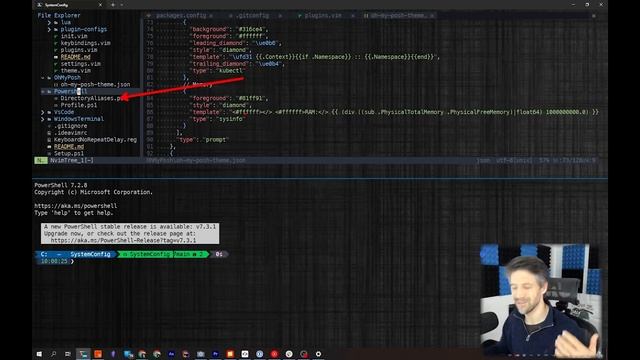Open settings.vim in the file tree
Viewport: 640px width, 360px height.
(x=80, y=64)
